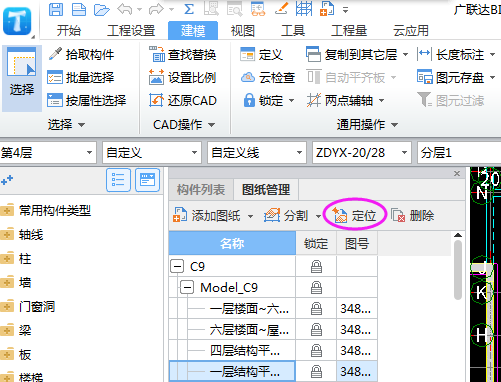Image resolution: width=501 pixels, height=382 pixels.
Task: Toggle lock for 四层结构平 row
Action: tap(316, 351)
